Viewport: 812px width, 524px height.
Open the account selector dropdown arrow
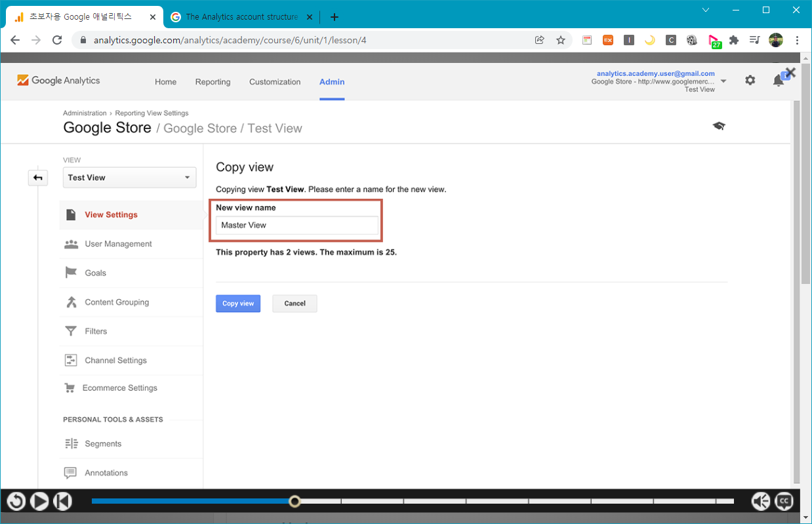[x=723, y=81]
